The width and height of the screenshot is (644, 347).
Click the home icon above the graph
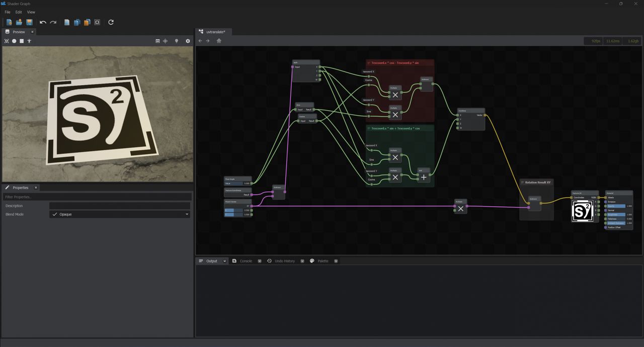pos(219,41)
